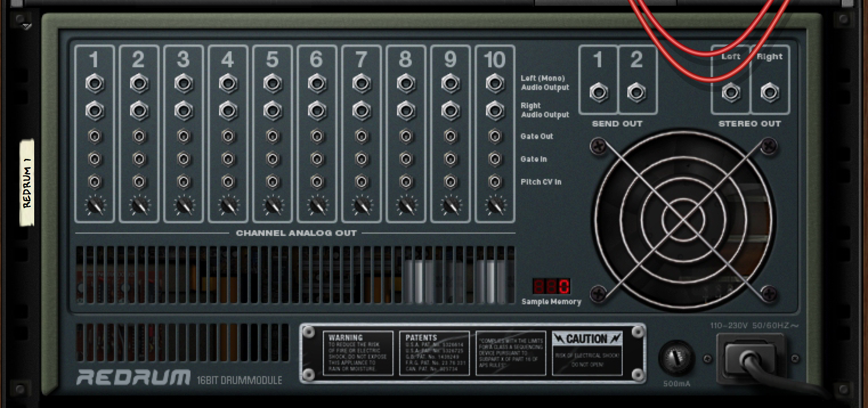
Task: Click channel 1 Left (Mono) audio output jack
Action: 95,84
